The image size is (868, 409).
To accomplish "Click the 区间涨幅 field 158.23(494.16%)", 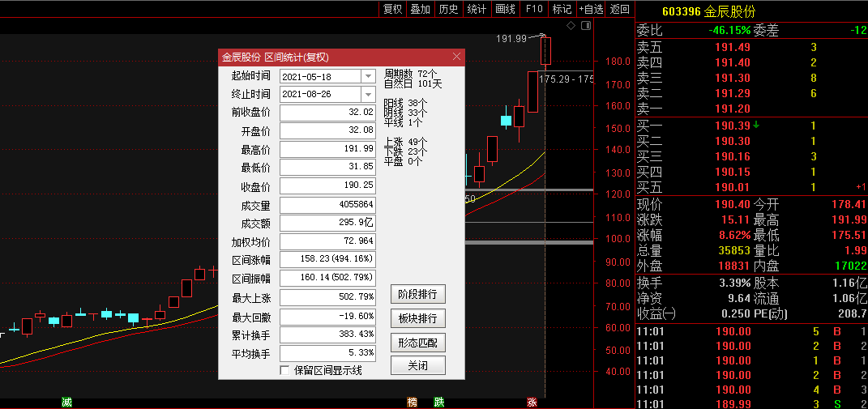I will pos(327,259).
